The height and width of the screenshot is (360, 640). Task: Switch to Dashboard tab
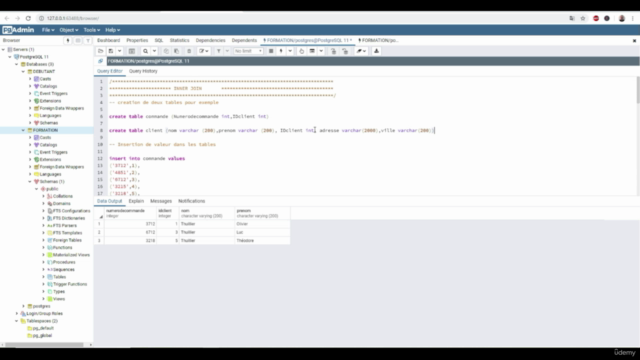109,40
